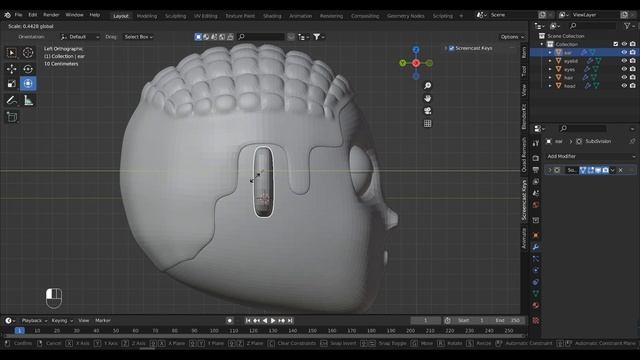The width and height of the screenshot is (640, 360).
Task: Choose the Scale tool
Action: [x=12, y=84]
